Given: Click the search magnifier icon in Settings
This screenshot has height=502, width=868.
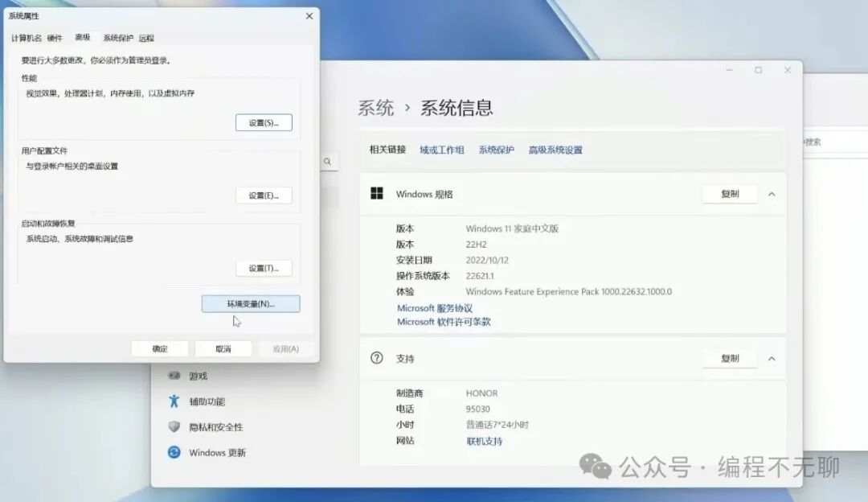Looking at the screenshot, I should [327, 161].
